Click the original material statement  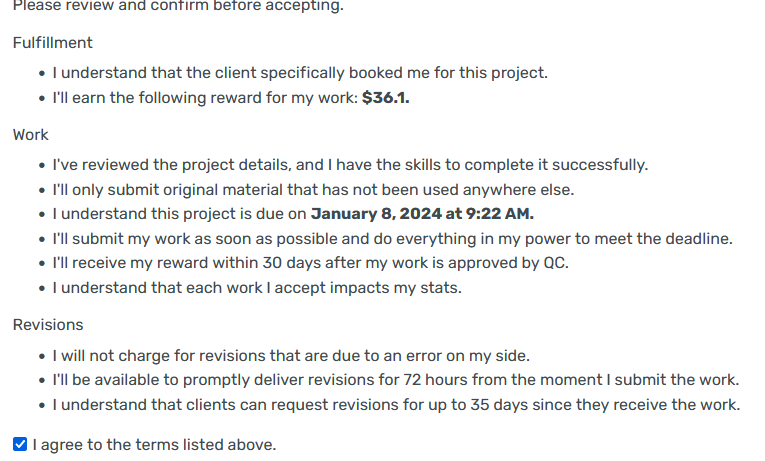[313, 190]
